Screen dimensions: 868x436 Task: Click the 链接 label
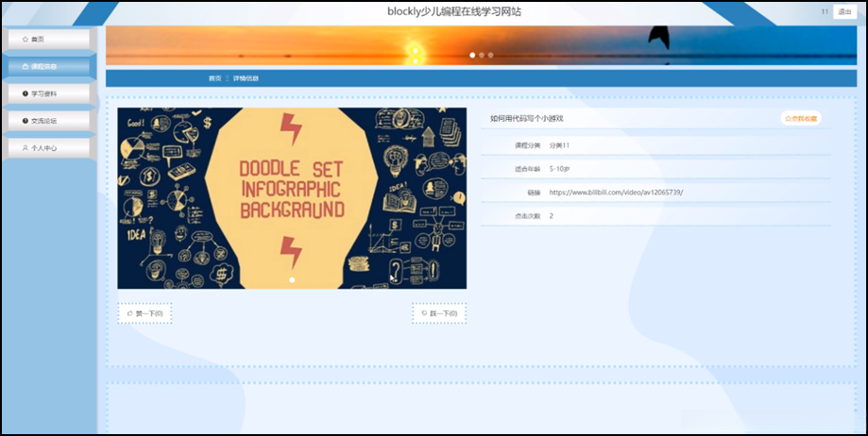(x=535, y=193)
